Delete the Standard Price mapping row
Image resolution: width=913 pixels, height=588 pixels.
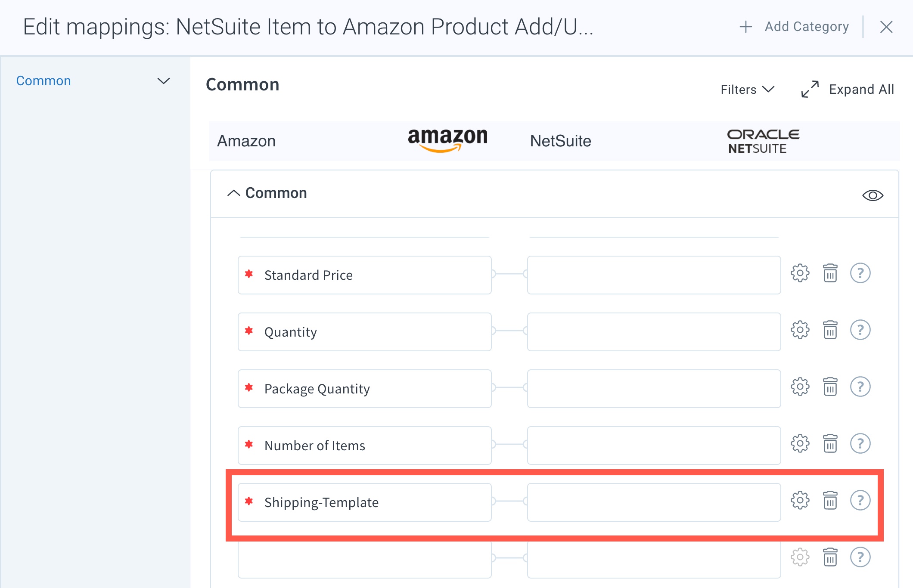pos(830,273)
